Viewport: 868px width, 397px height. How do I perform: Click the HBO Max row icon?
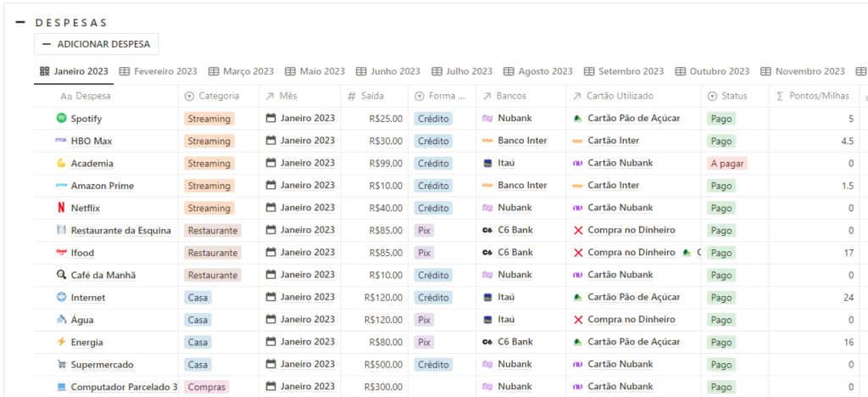point(61,141)
